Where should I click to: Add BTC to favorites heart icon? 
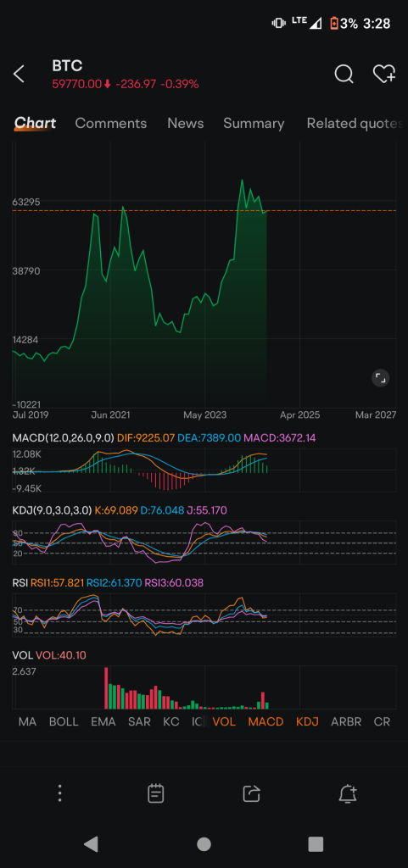[x=383, y=74]
